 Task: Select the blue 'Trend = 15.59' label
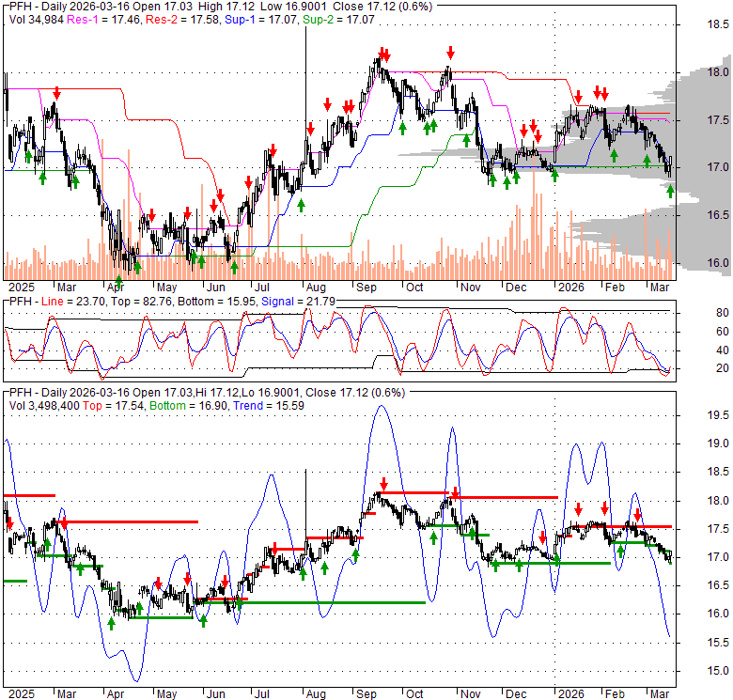[x=269, y=406]
